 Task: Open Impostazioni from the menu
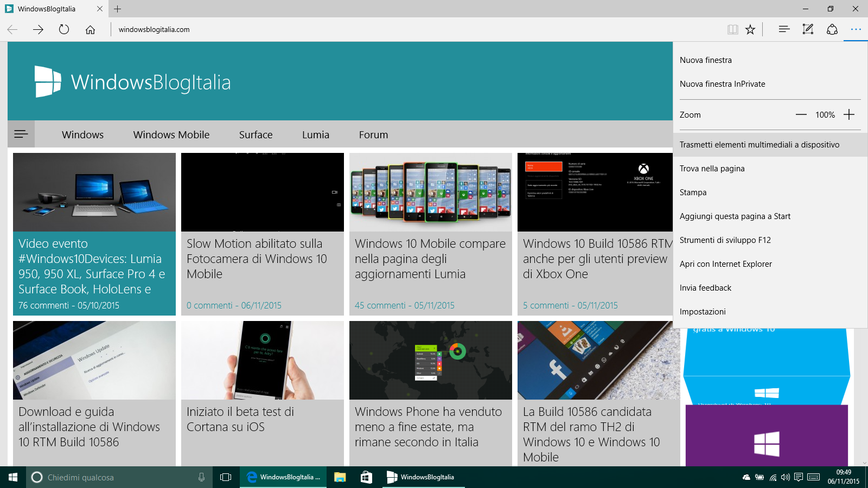(770, 312)
